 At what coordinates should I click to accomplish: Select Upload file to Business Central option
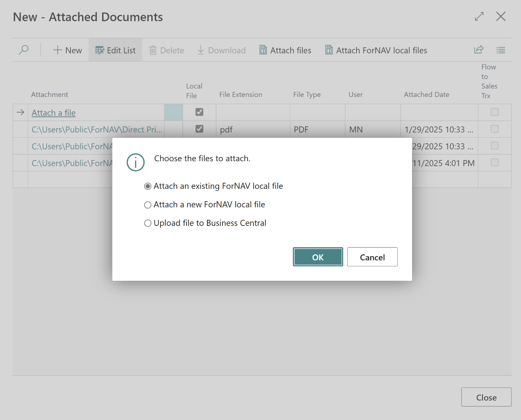pos(205,223)
